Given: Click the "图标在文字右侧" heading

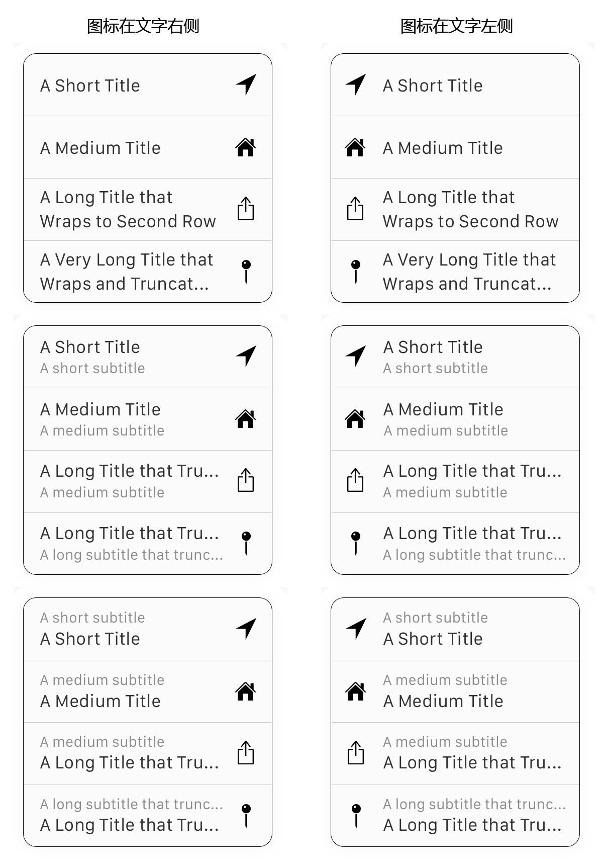Looking at the screenshot, I should [143, 26].
